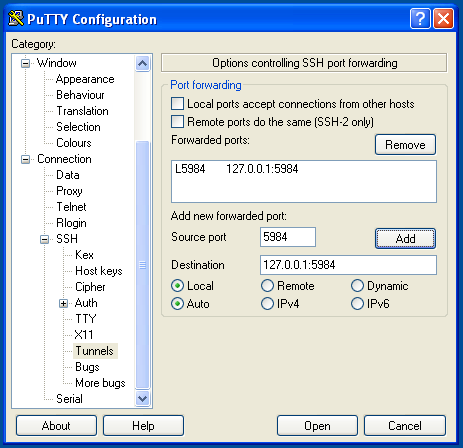
Task: Expand the Auth tree node
Action: tap(63, 303)
